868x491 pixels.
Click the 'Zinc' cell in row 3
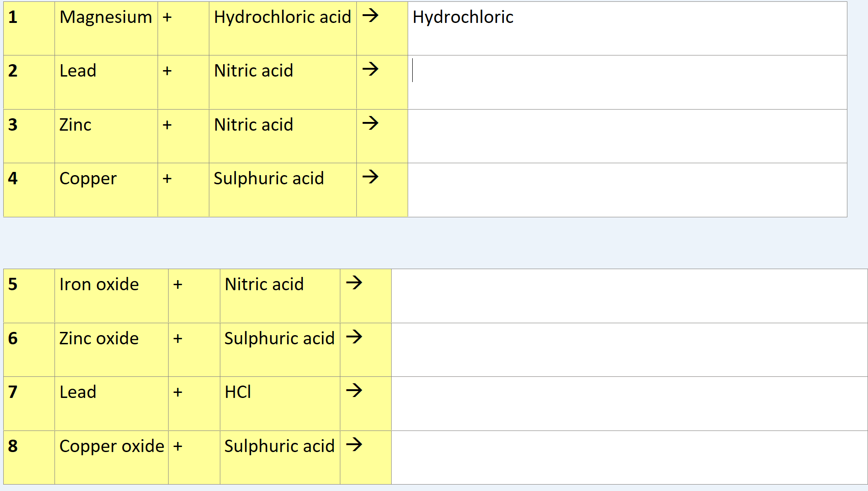coord(106,136)
